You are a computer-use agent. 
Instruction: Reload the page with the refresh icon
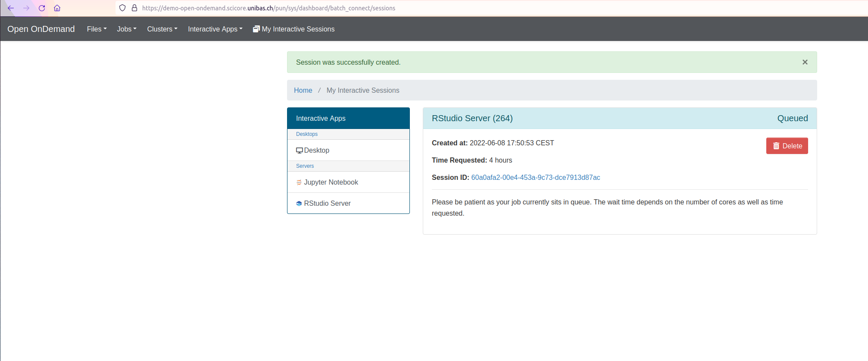pyautogui.click(x=42, y=8)
